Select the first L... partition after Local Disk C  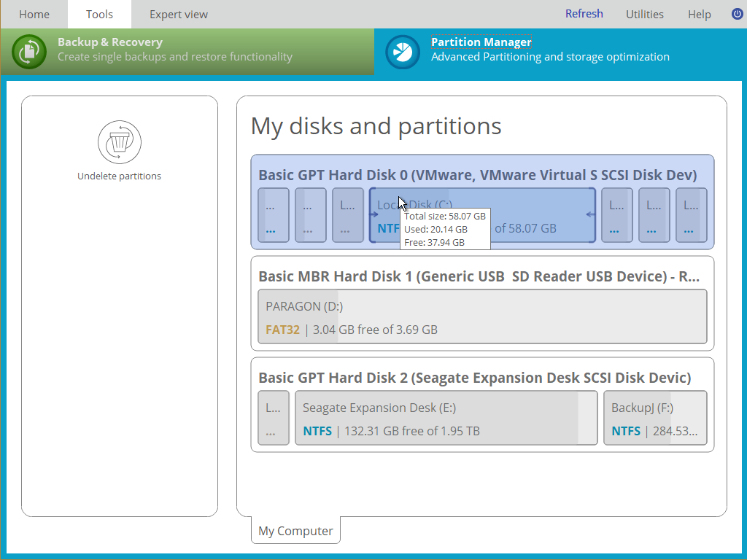(617, 215)
